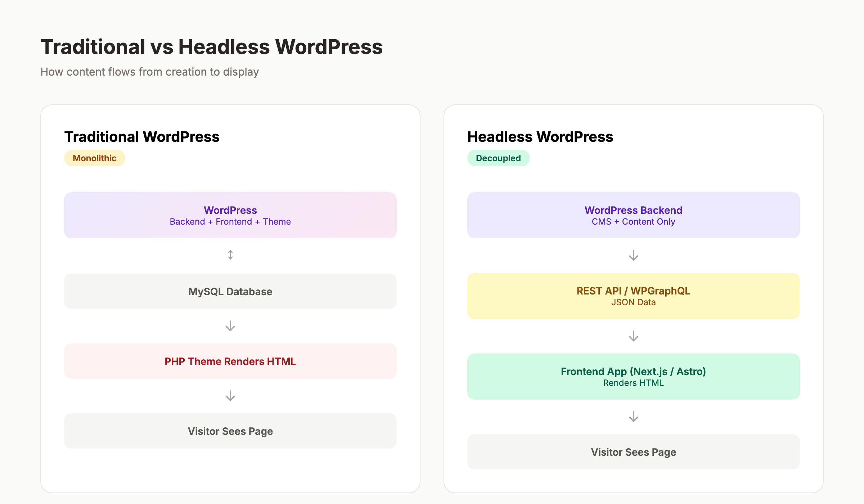Toggle the Decoupled badge
This screenshot has width=864, height=504.
pos(498,158)
